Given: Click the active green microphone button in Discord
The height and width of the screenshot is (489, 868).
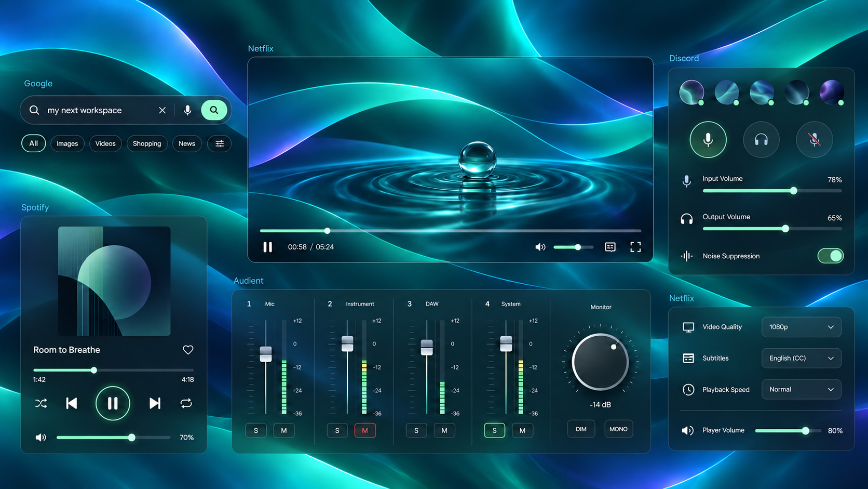Looking at the screenshot, I should tap(708, 139).
